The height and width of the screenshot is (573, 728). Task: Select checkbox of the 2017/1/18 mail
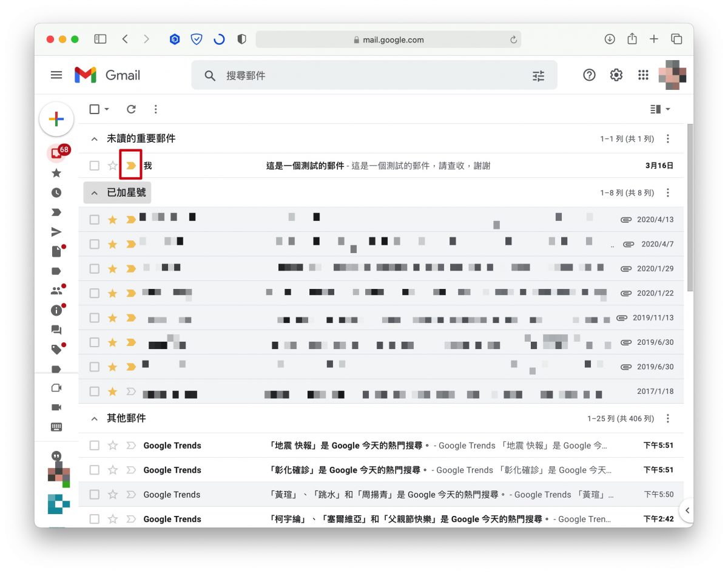click(94, 392)
